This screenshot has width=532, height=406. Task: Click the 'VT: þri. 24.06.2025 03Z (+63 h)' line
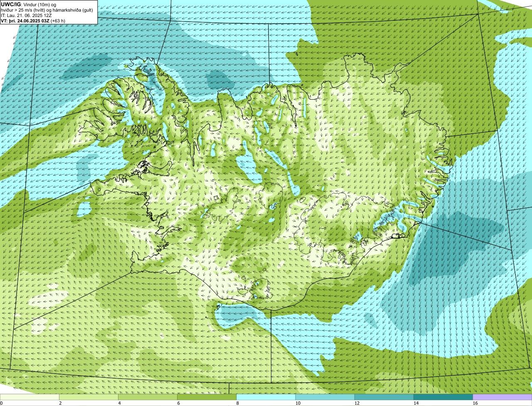pos(33,21)
